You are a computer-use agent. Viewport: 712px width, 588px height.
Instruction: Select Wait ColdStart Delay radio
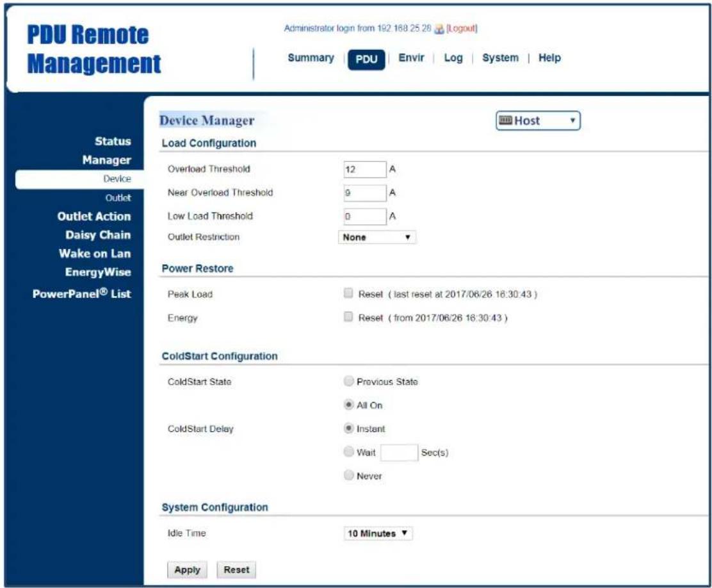point(348,452)
